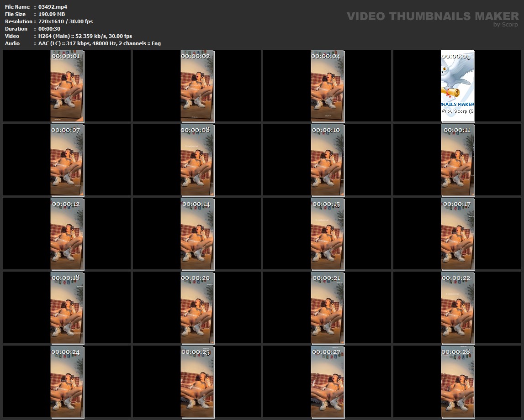Click the thumbnail labeled 00:00:22
The height and width of the screenshot is (420, 524).
[x=457, y=309]
